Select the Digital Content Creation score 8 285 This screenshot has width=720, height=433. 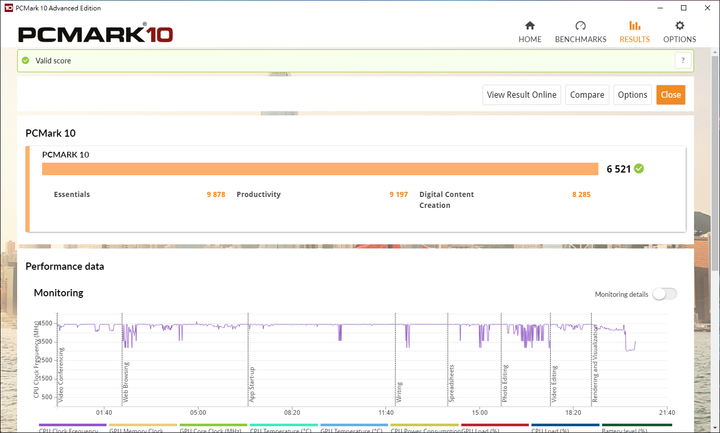581,194
